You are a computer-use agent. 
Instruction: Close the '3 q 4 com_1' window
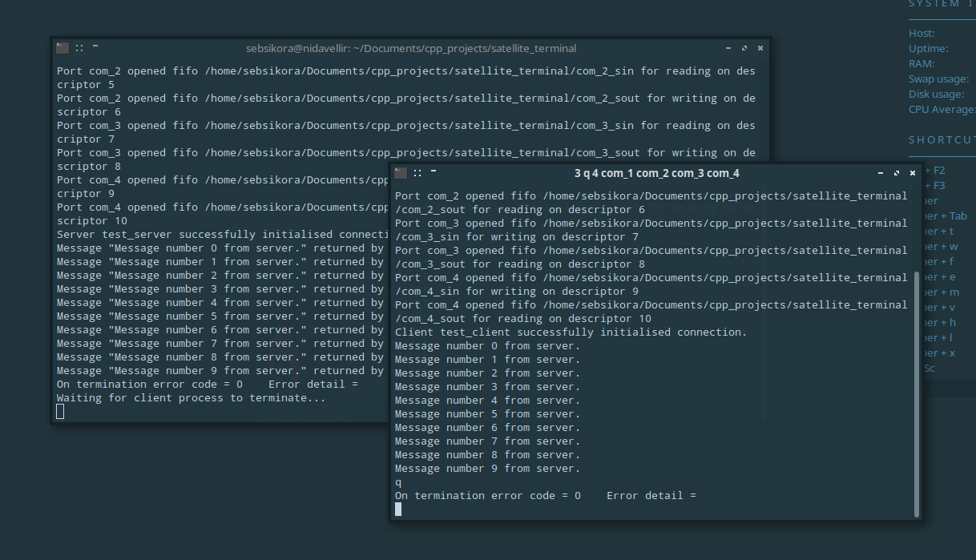pyautogui.click(x=911, y=173)
